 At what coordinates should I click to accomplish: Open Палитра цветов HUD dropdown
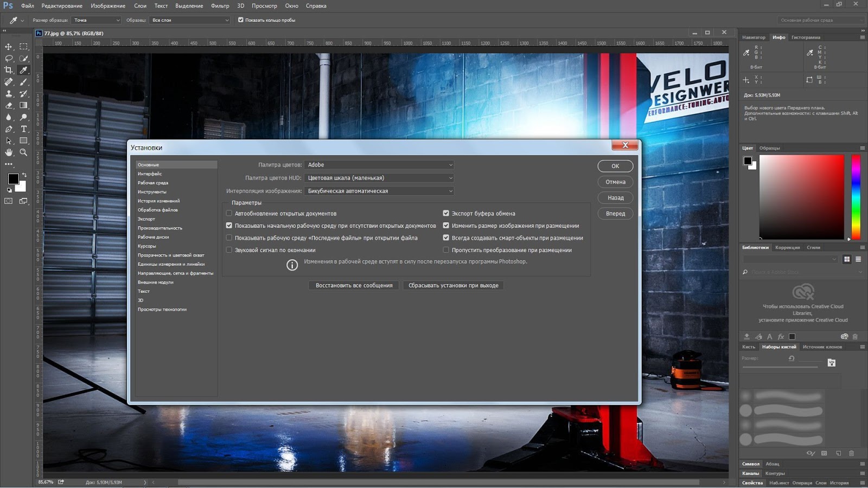[379, 178]
